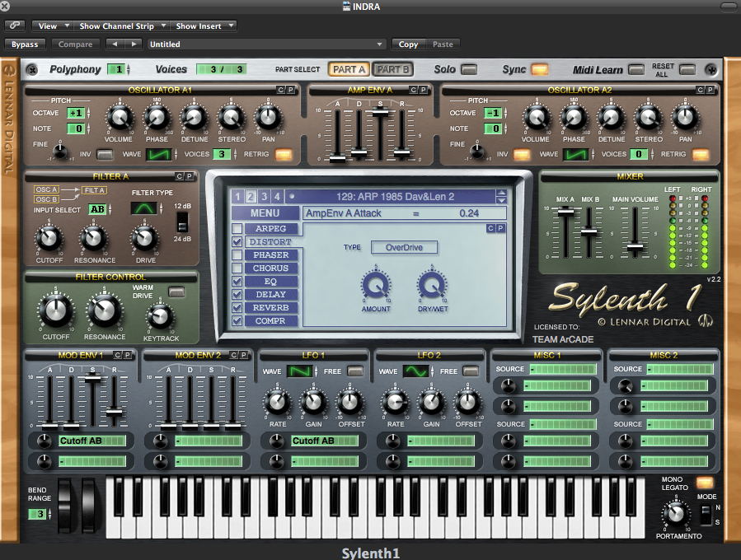
Task: Open the Show Insert dropdown
Action: [204, 26]
